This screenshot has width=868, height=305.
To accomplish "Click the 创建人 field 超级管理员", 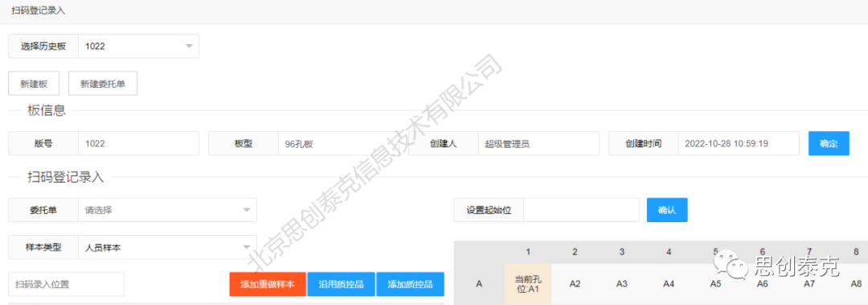I will coord(538,143).
